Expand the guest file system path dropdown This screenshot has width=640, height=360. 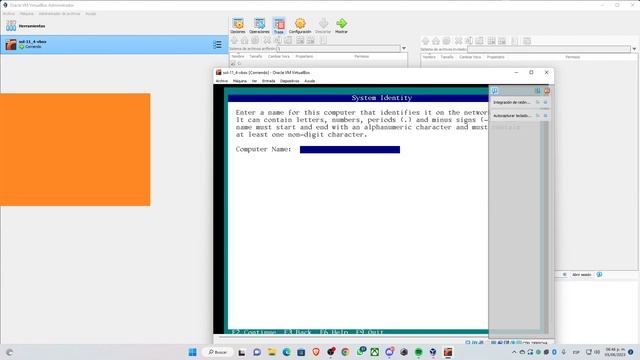(x=634, y=49)
